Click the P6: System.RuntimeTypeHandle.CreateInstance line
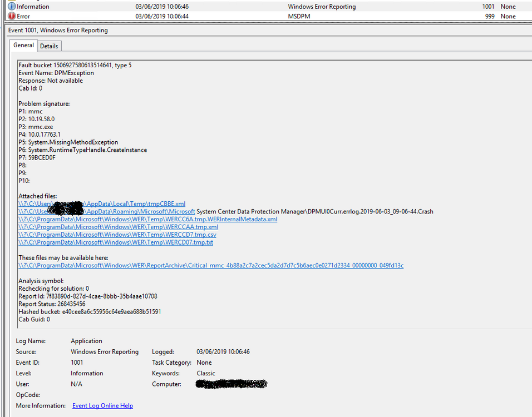The width and height of the screenshot is (532, 417). (82, 150)
